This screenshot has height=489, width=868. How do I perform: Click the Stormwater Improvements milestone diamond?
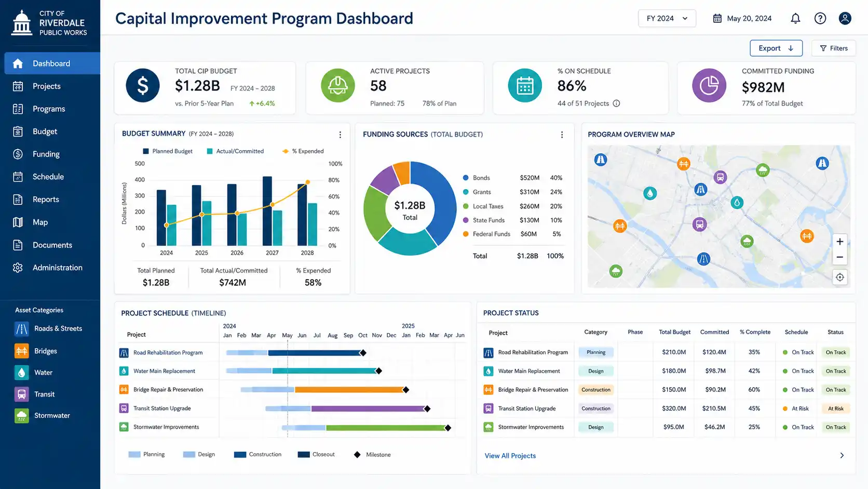pyautogui.click(x=447, y=428)
